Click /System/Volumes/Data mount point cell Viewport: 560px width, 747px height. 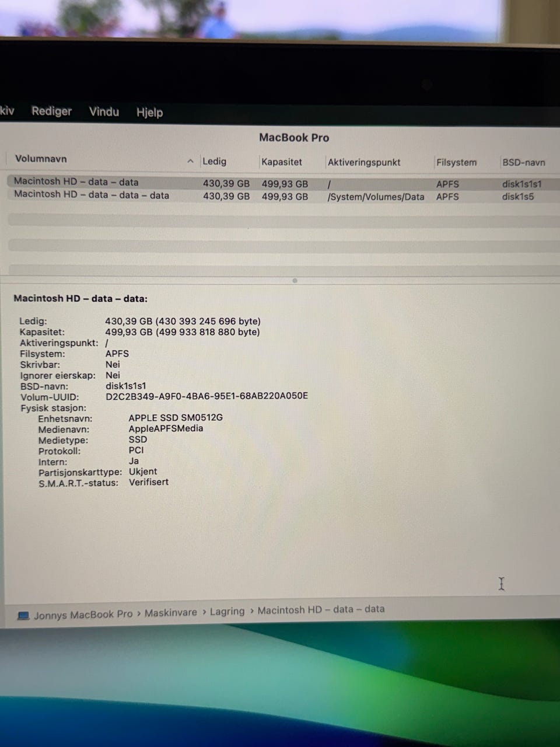(376, 197)
